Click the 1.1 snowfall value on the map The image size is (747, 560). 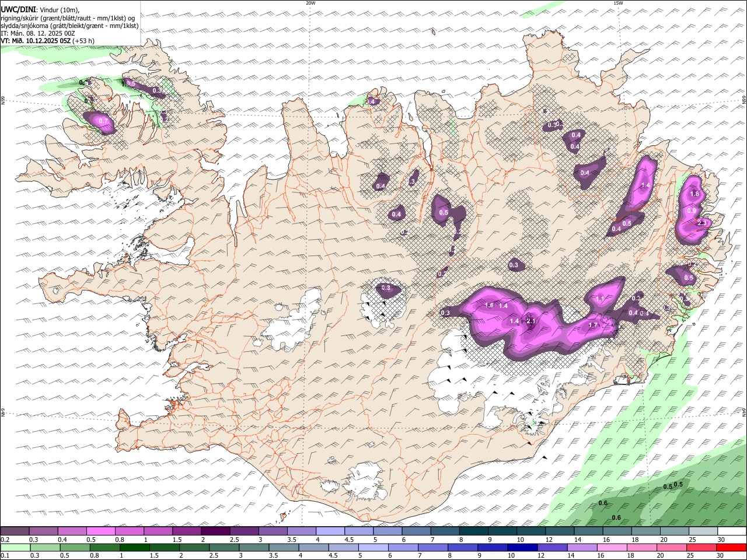pos(600,299)
